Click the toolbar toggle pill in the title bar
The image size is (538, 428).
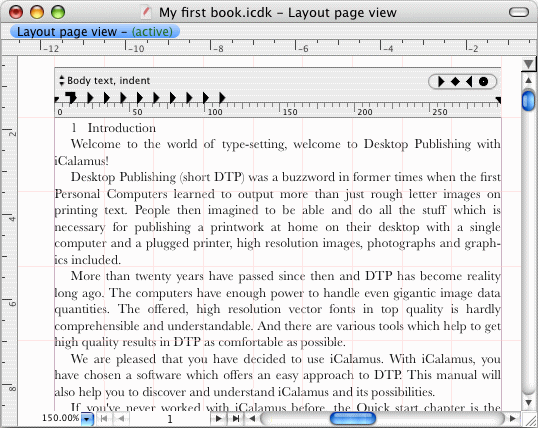(x=519, y=12)
